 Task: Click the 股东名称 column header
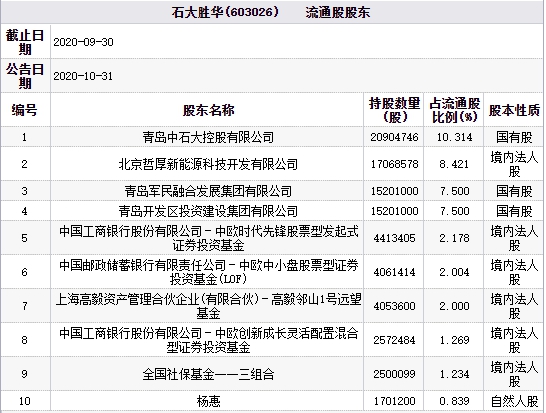[x=209, y=110]
